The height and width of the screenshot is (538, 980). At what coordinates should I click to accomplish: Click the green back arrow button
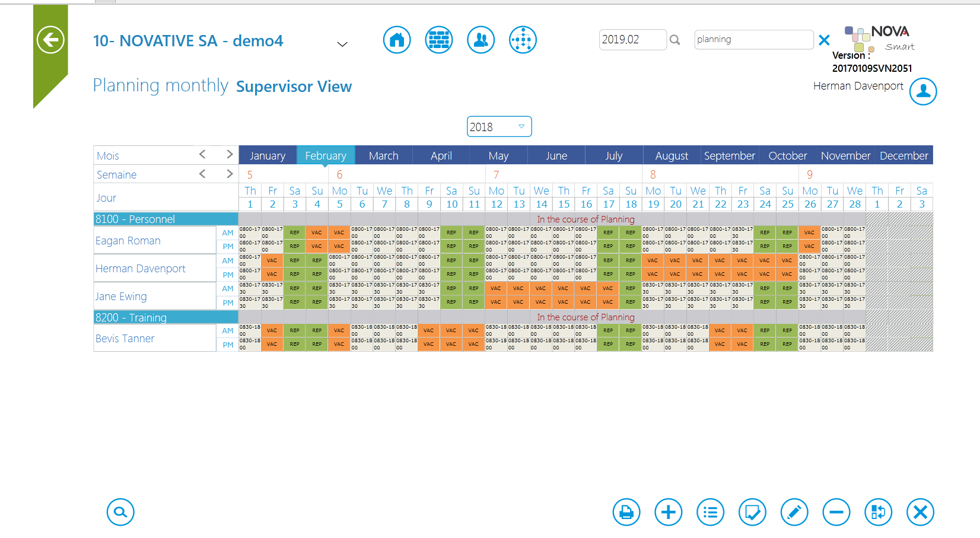tap(50, 40)
